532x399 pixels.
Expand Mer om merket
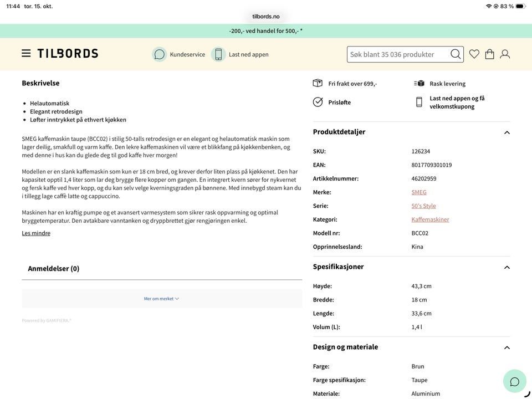pyautogui.click(x=161, y=299)
